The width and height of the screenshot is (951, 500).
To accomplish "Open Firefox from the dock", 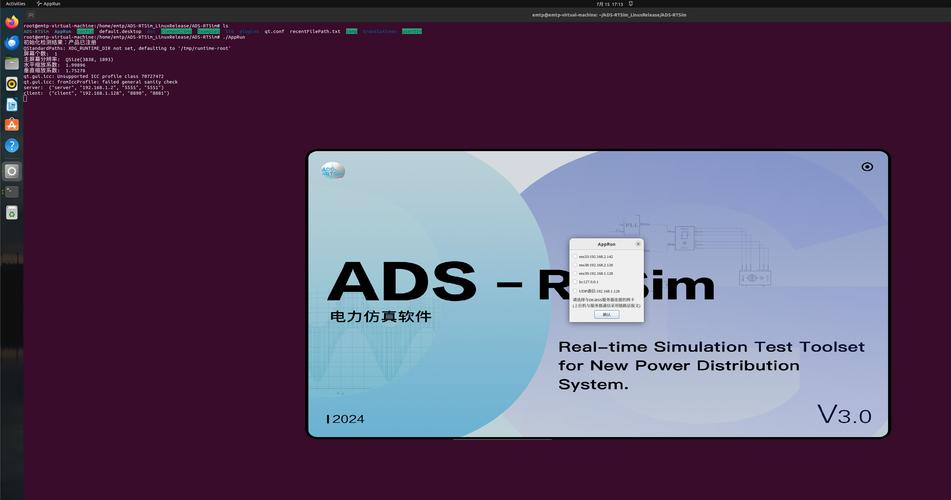I will coord(12,22).
